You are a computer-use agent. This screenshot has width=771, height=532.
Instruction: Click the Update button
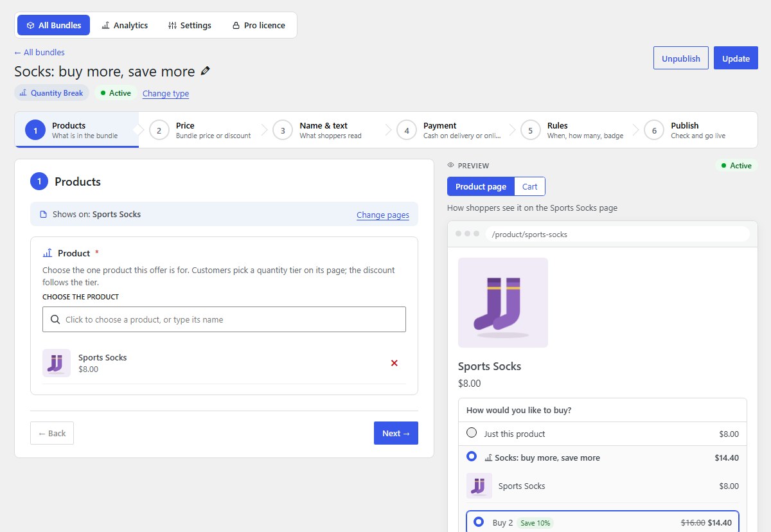click(x=736, y=58)
